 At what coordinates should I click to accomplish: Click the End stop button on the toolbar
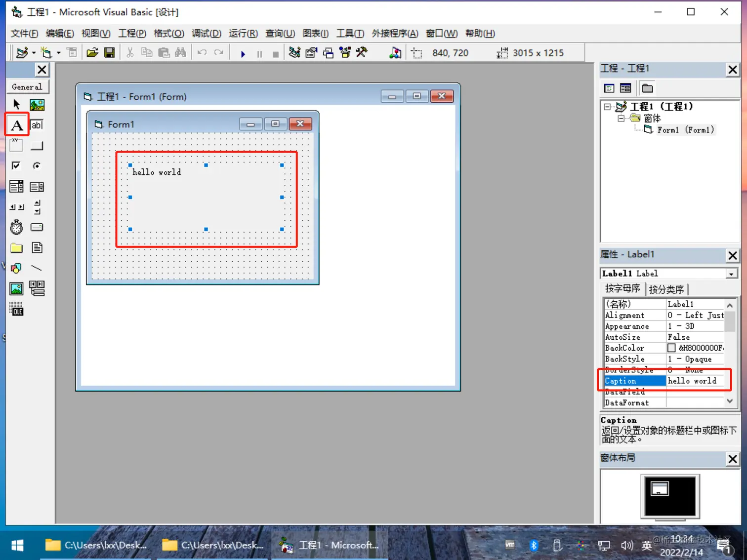pyautogui.click(x=276, y=53)
